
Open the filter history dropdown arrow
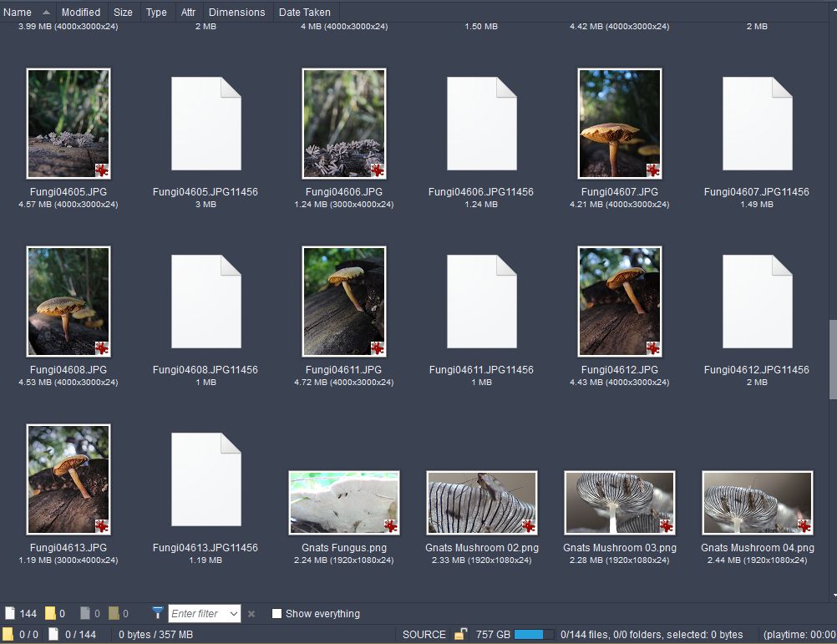[234, 614]
